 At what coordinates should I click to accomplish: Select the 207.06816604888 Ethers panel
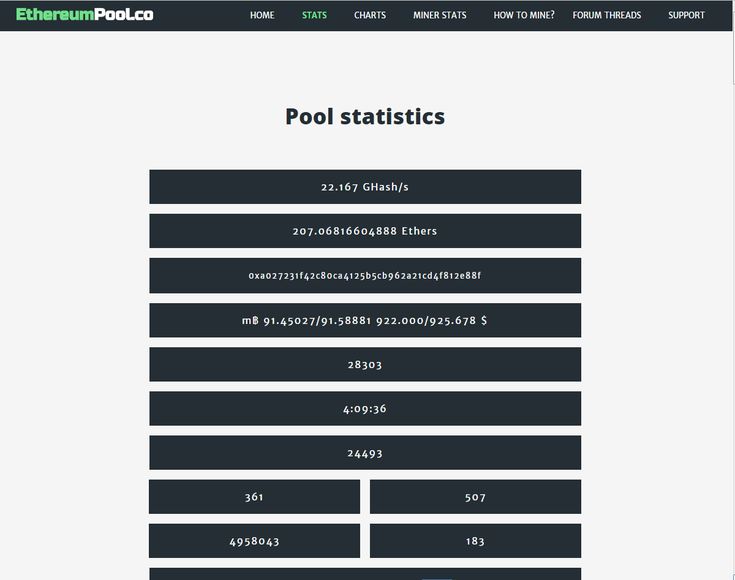[x=365, y=231]
